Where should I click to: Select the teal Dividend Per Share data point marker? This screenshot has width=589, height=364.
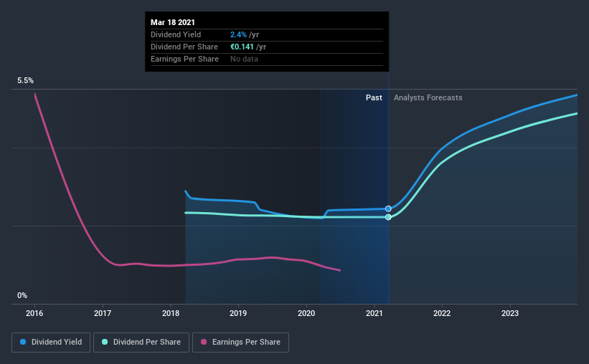coord(388,217)
